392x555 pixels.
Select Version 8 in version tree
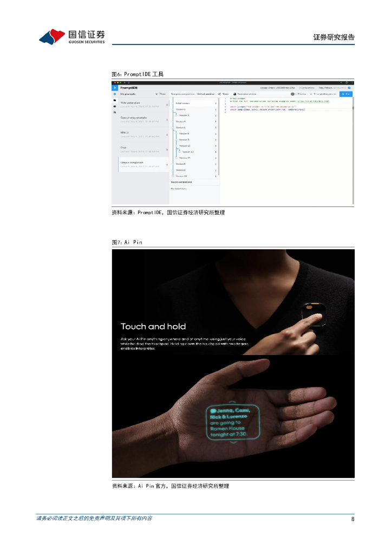pyautogui.click(x=181, y=164)
